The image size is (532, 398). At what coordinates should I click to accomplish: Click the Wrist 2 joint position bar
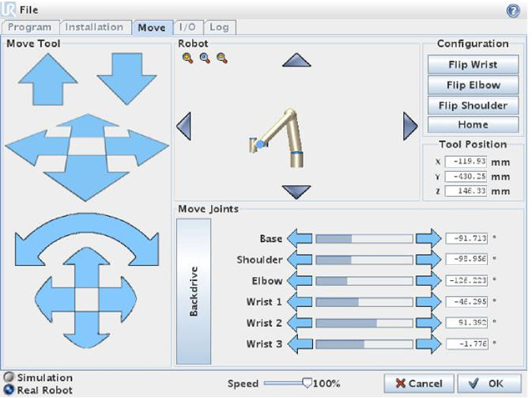[364, 323]
